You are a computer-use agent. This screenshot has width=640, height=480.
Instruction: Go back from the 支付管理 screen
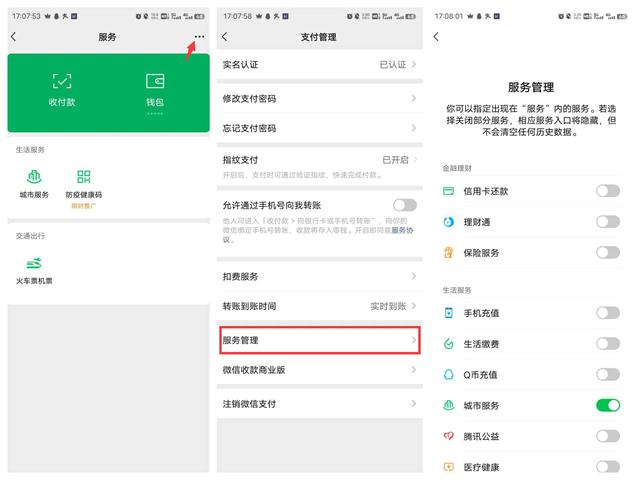tap(225, 37)
